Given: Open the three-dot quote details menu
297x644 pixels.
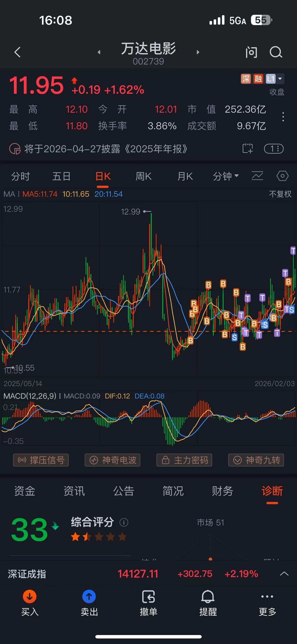Looking at the screenshot, I should [283, 117].
